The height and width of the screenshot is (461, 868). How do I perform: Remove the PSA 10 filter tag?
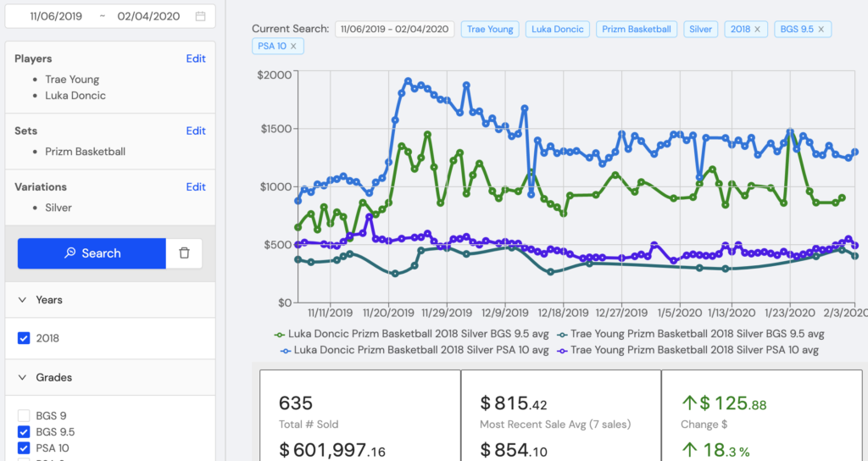[293, 46]
